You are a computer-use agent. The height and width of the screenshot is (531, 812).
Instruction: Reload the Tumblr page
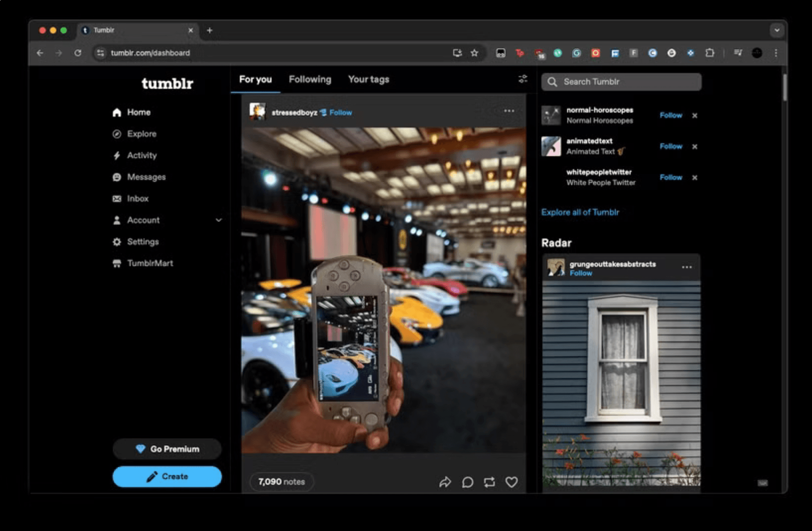(78, 53)
